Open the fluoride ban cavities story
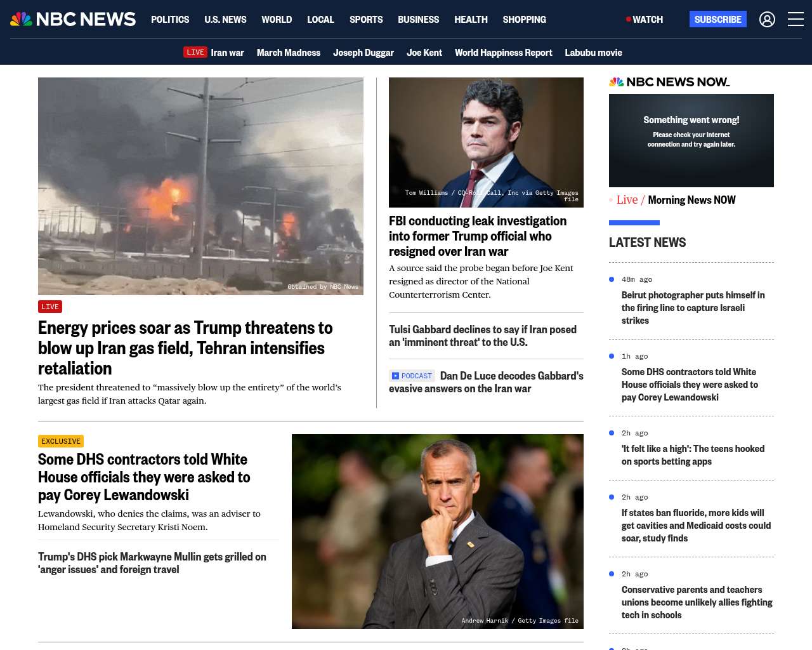The image size is (812, 650). (696, 526)
